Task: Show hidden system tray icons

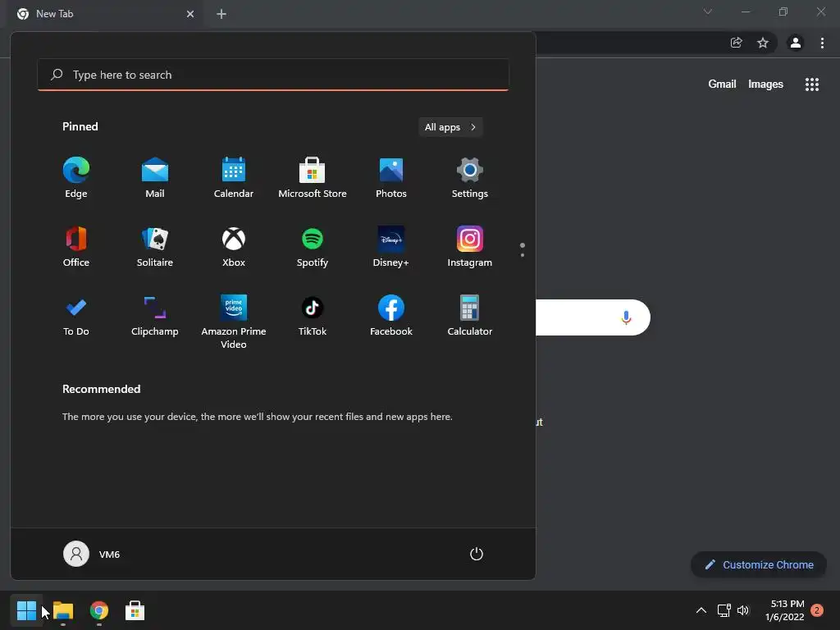Action: [701, 610]
